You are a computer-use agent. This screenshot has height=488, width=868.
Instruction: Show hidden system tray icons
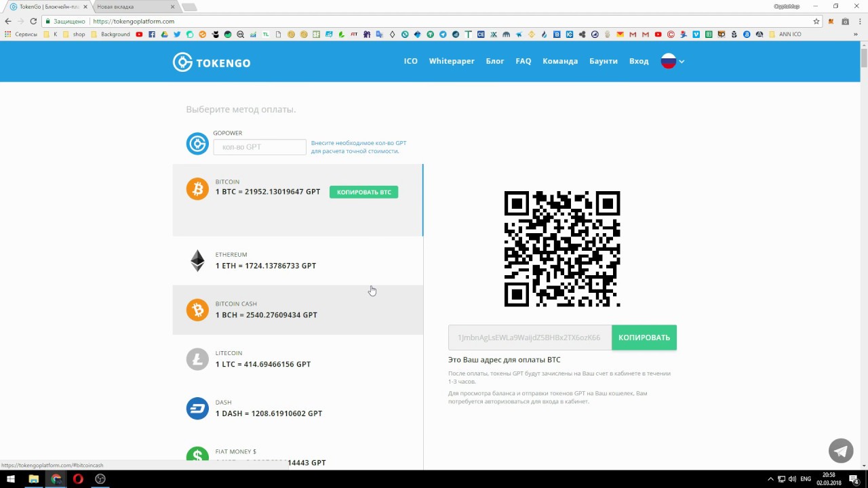pos(771,479)
